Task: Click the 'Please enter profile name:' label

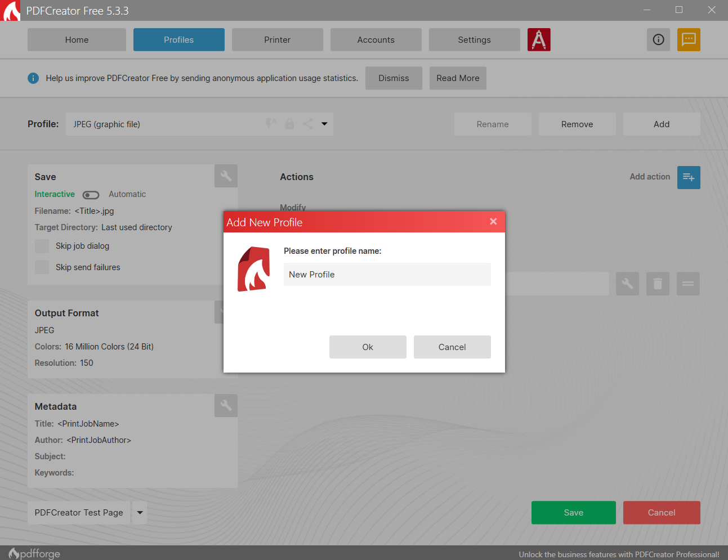Action: 333,251
